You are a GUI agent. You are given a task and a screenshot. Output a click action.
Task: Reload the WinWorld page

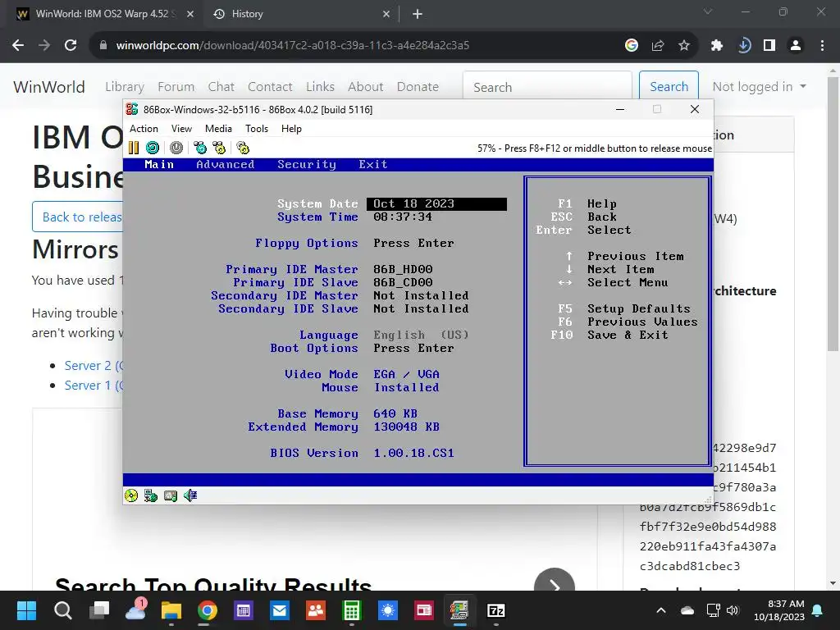71,46
